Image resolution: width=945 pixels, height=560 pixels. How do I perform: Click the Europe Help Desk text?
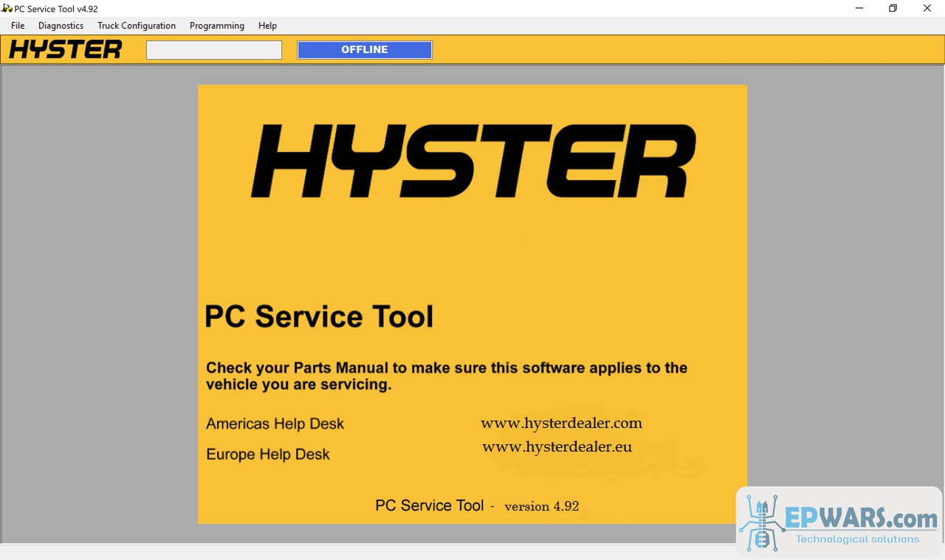268,454
